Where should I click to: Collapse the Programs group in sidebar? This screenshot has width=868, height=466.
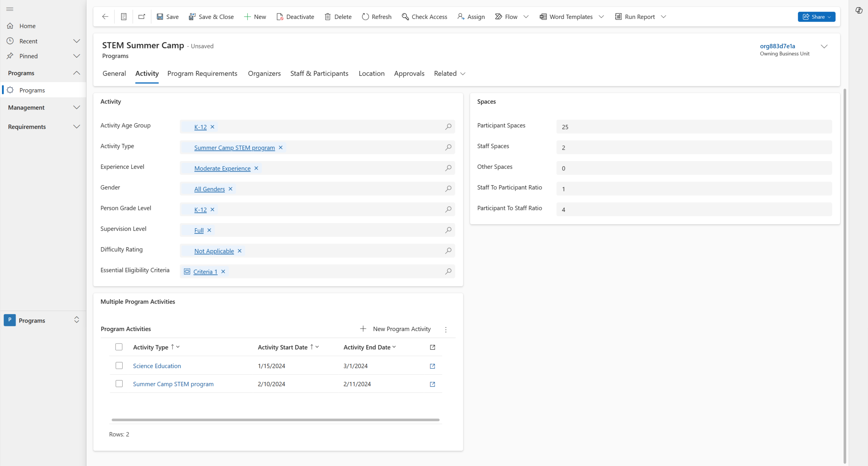pyautogui.click(x=77, y=73)
